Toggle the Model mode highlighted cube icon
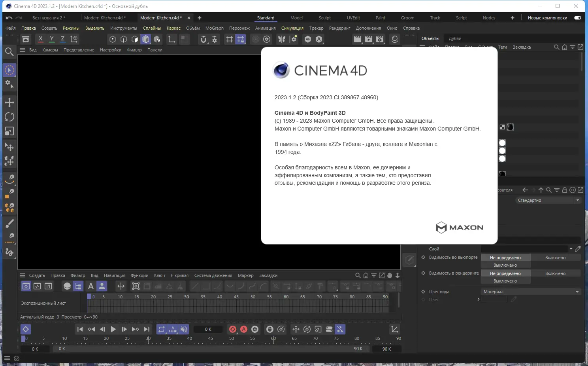The image size is (588, 366). 146,39
